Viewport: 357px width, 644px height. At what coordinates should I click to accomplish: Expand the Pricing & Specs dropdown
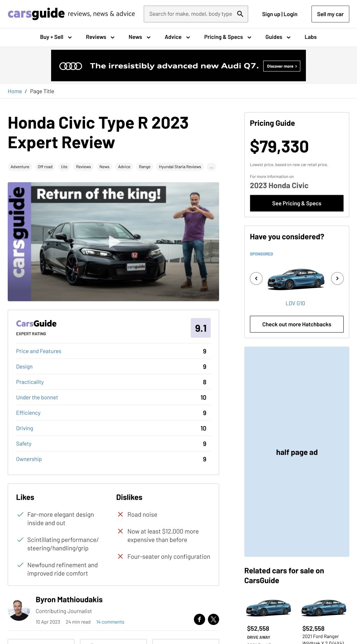[x=228, y=37]
